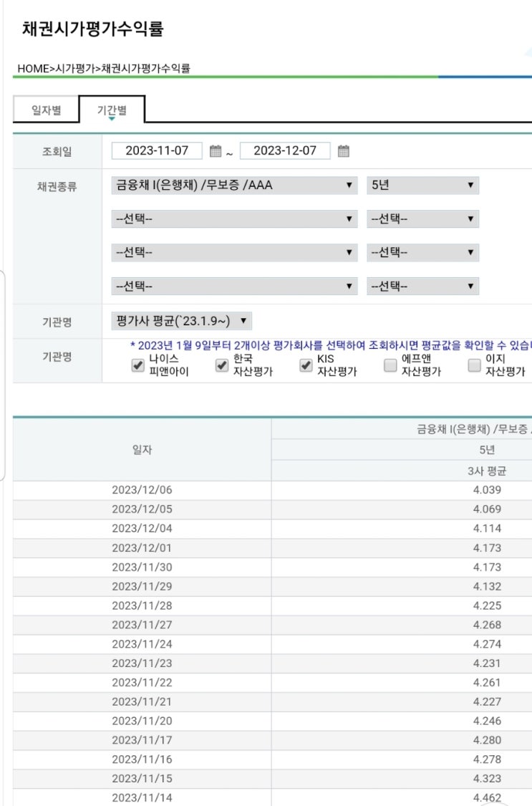The width and height of the screenshot is (532, 806).
Task: Open the second row maturity dropdown
Action: (422, 219)
